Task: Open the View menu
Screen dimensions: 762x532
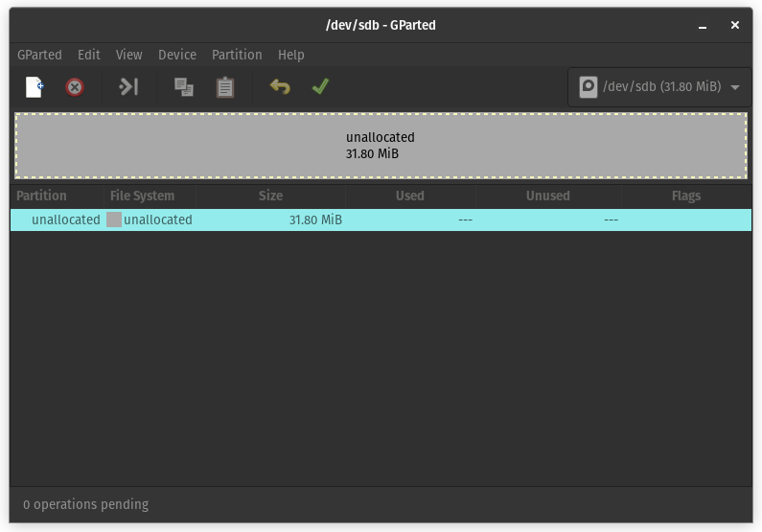Action: pos(128,55)
